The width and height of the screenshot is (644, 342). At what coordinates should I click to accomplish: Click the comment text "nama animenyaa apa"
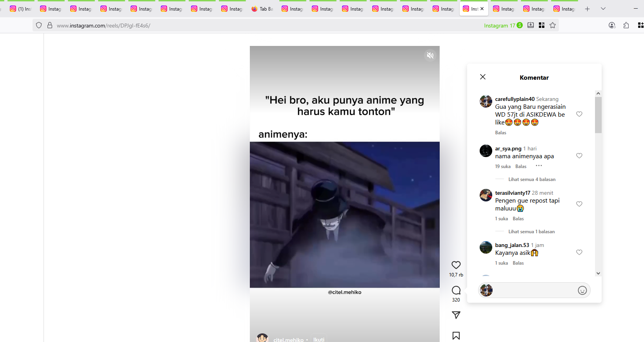[524, 156]
